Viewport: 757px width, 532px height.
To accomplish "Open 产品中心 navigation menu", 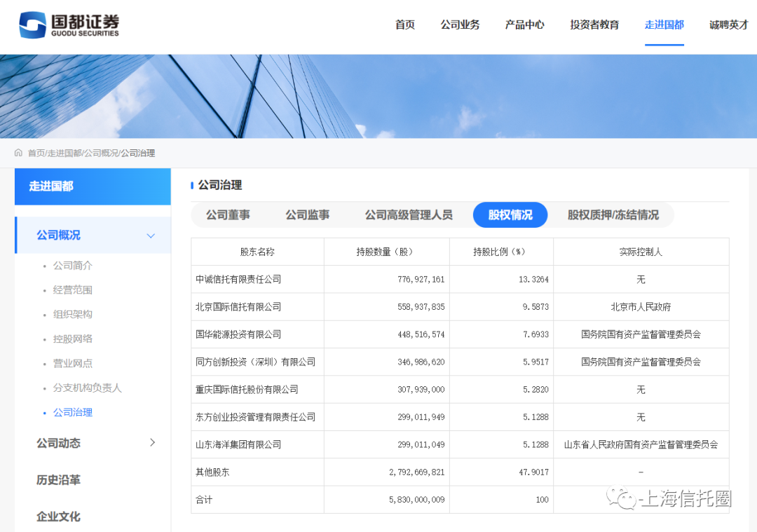I will coord(525,25).
